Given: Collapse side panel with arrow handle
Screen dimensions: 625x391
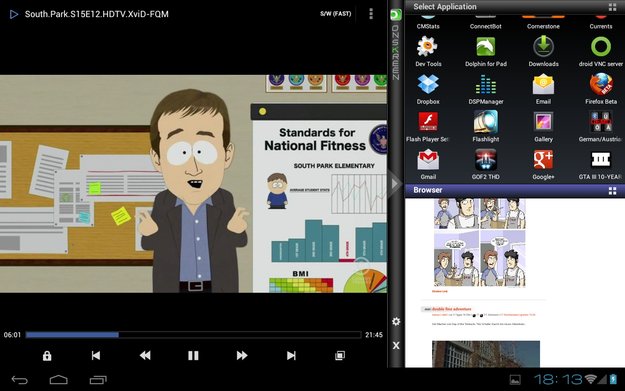Looking at the screenshot, I should point(395,184).
